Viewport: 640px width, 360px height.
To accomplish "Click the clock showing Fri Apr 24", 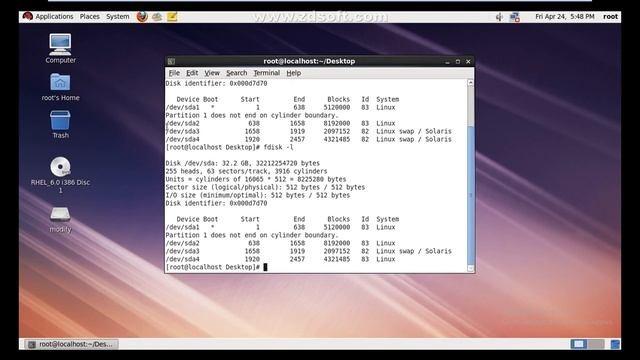I will (564, 16).
